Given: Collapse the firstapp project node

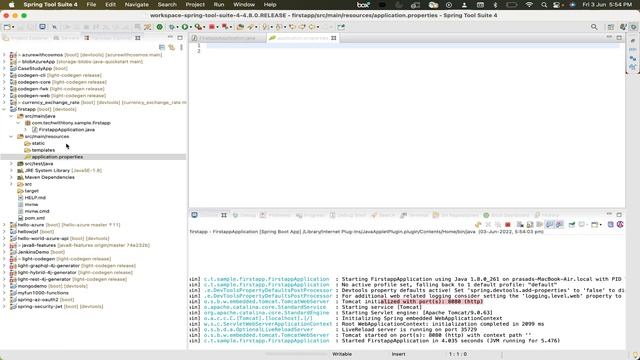Looking at the screenshot, I should click(x=4, y=109).
